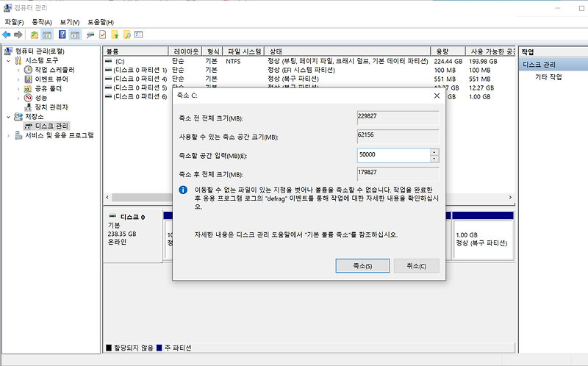The width and height of the screenshot is (588, 366).
Task: Click the 1.00 GB 복구 파티션 block
Action: [483, 240]
